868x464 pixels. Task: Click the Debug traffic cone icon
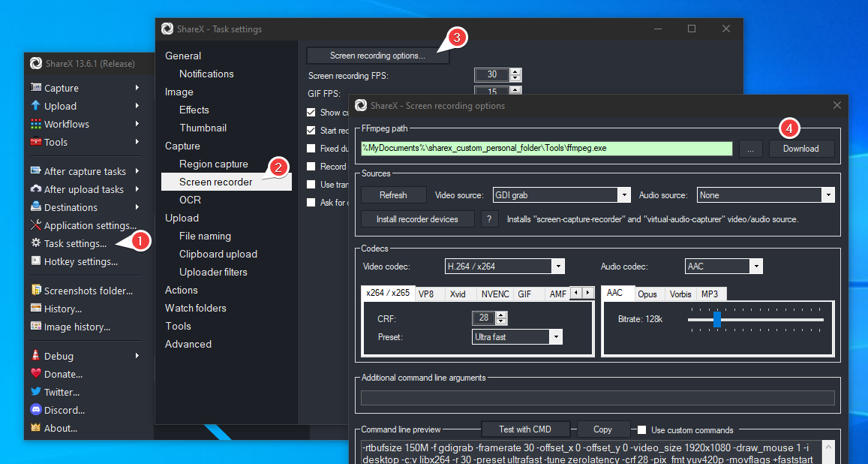click(38, 355)
